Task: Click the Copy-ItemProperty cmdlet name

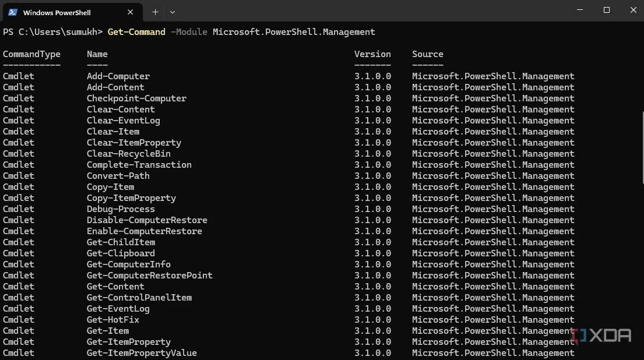Action: (x=132, y=198)
